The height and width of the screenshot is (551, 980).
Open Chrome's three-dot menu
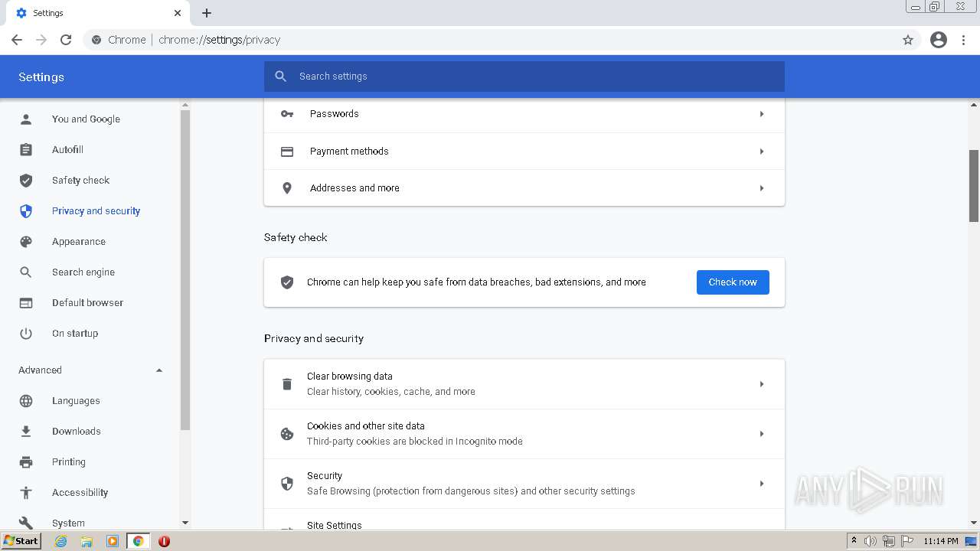coord(964,40)
